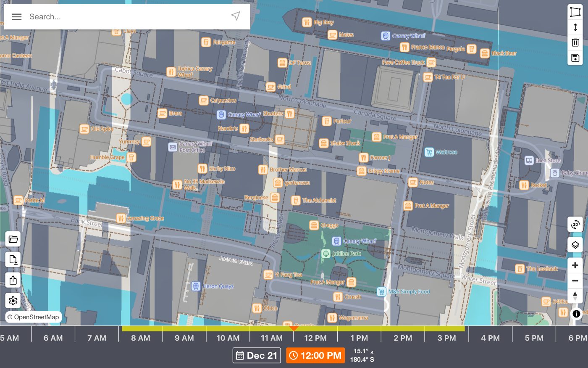Click the Humble Grape bar icon

coord(131,157)
